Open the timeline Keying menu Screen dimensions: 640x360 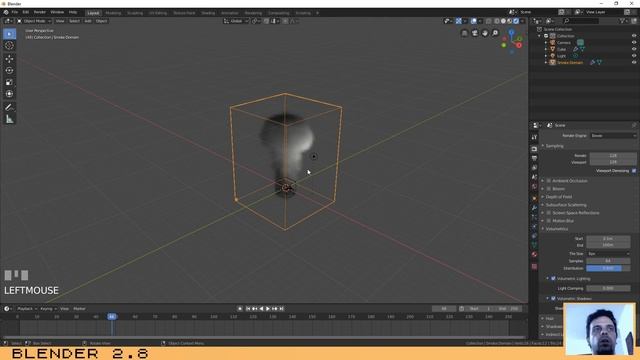(x=48, y=309)
